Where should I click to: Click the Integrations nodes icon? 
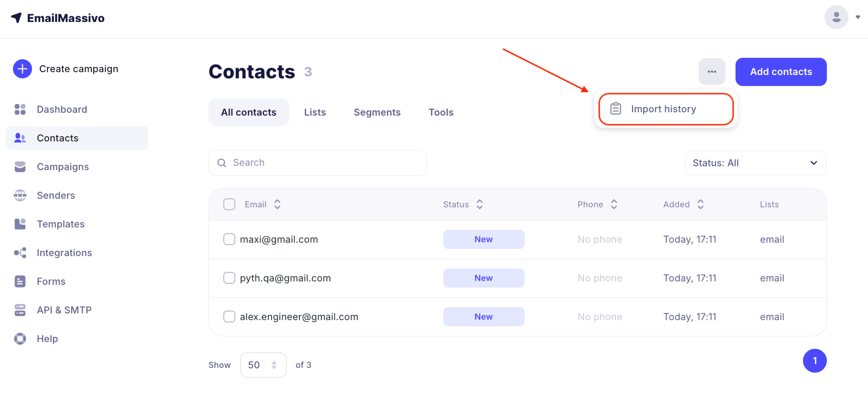(20, 253)
